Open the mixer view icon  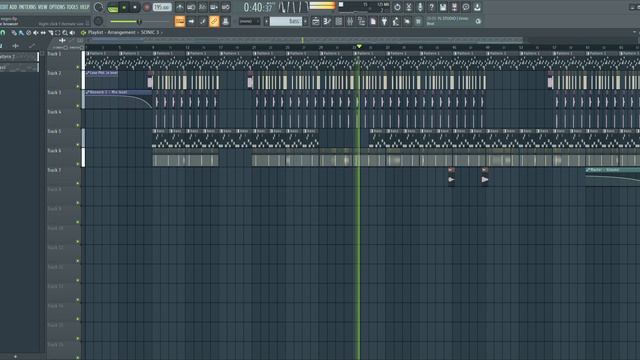[350, 21]
